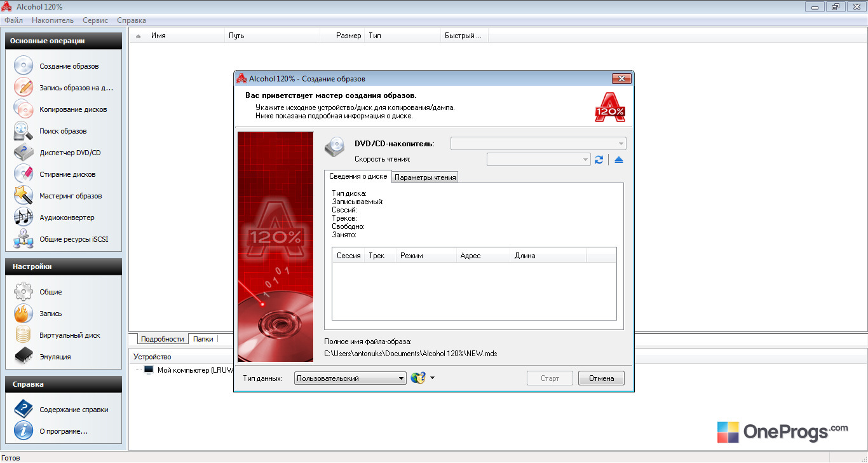Open the Тип данных Пользовательский dropdown
This screenshot has height=463, width=868.
350,378
